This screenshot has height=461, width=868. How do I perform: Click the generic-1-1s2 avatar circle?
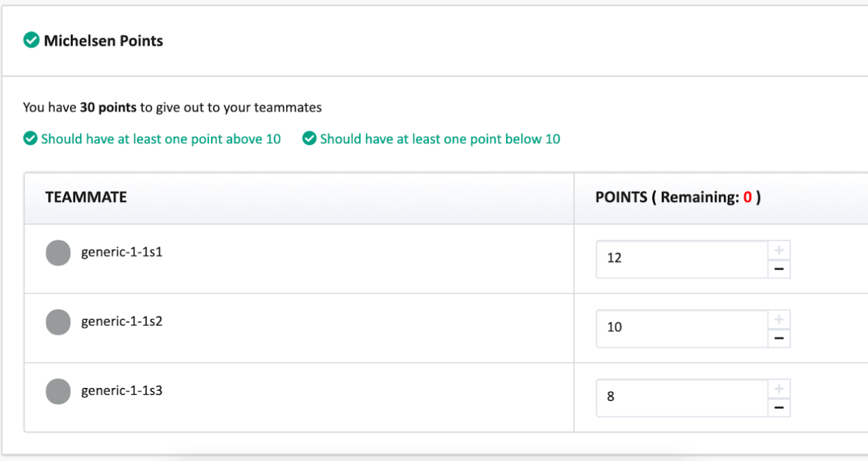58,322
